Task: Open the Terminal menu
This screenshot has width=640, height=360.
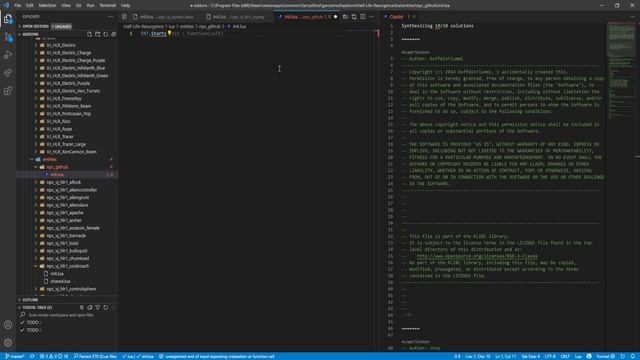Action: click(x=108, y=5)
